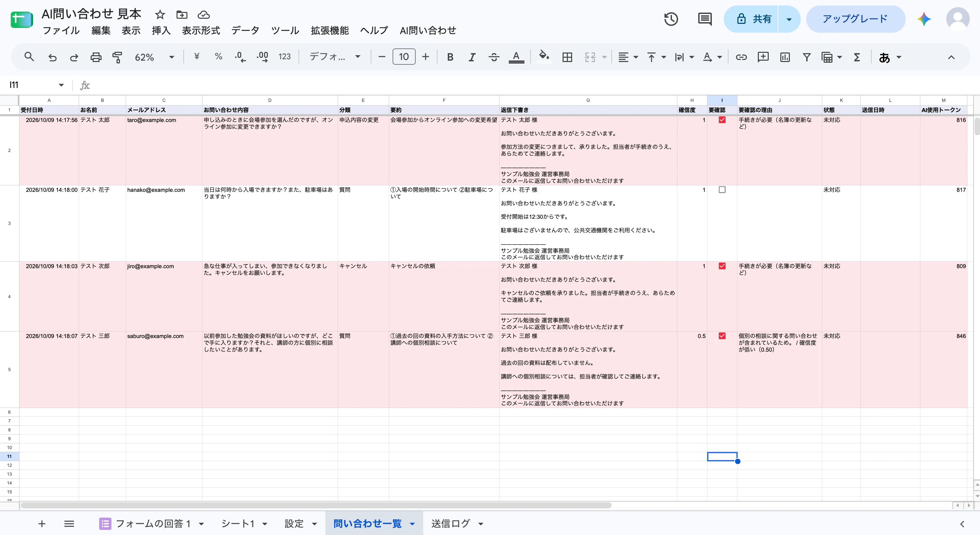
Task: Open the font family dropdown デフォ...
Action: 334,57
